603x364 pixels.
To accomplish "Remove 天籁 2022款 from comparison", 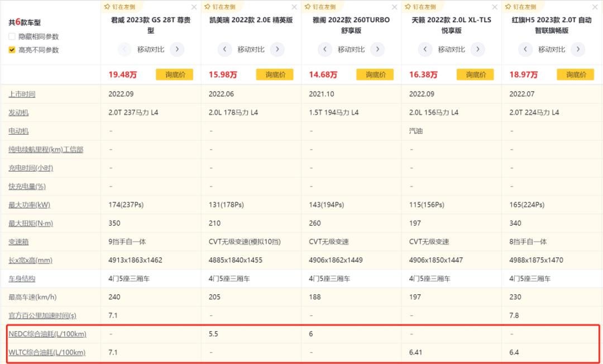I will [495, 7].
